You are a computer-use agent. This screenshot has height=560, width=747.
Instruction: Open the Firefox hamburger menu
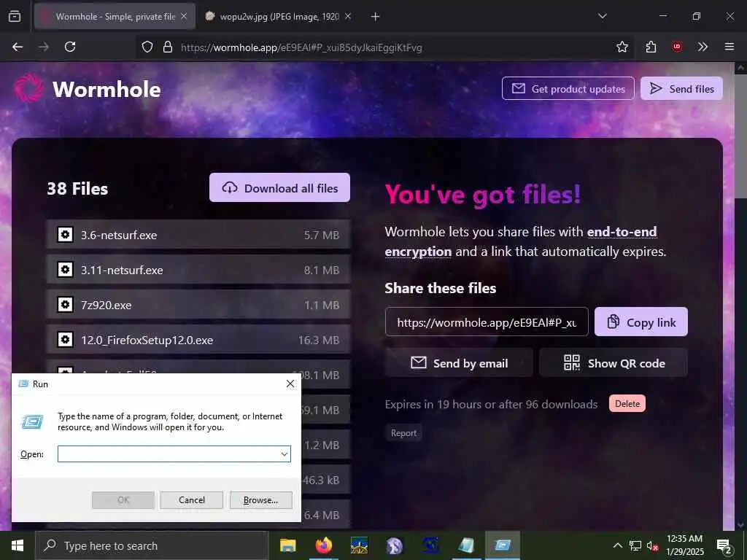tap(729, 47)
